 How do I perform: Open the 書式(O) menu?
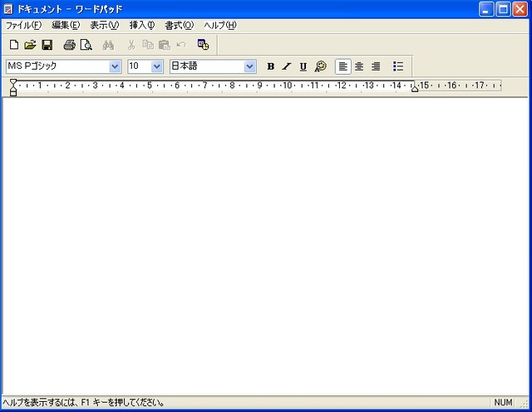tap(180, 26)
